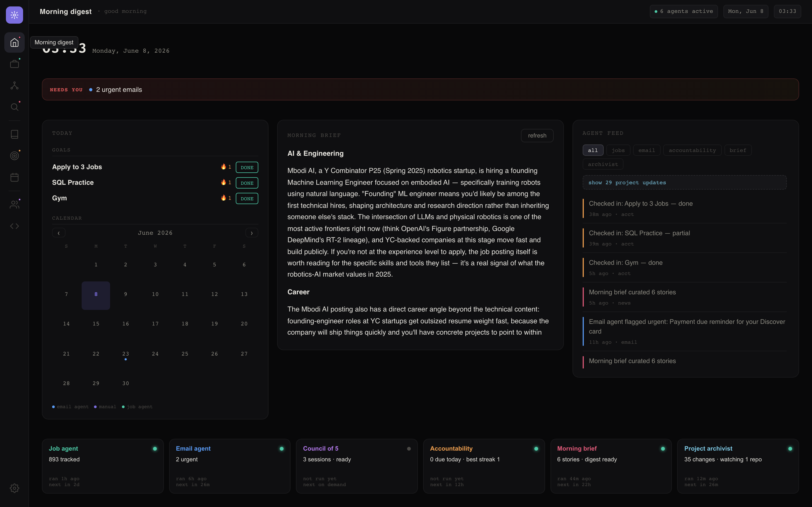Select the 'archivist' feed filter
Viewport: 812px width, 507px height.
pos(603,164)
